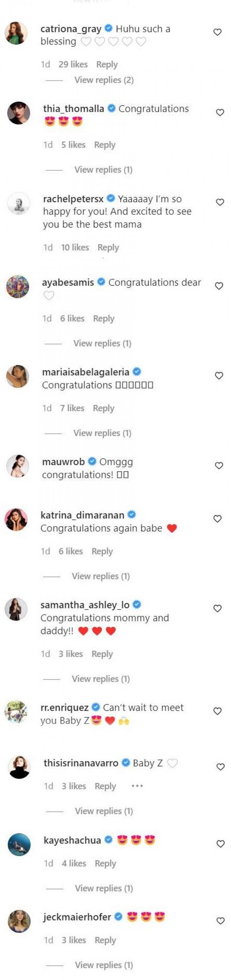View the 29 likes on catriona_gray's comment
The height and width of the screenshot is (980, 231).
tap(73, 64)
